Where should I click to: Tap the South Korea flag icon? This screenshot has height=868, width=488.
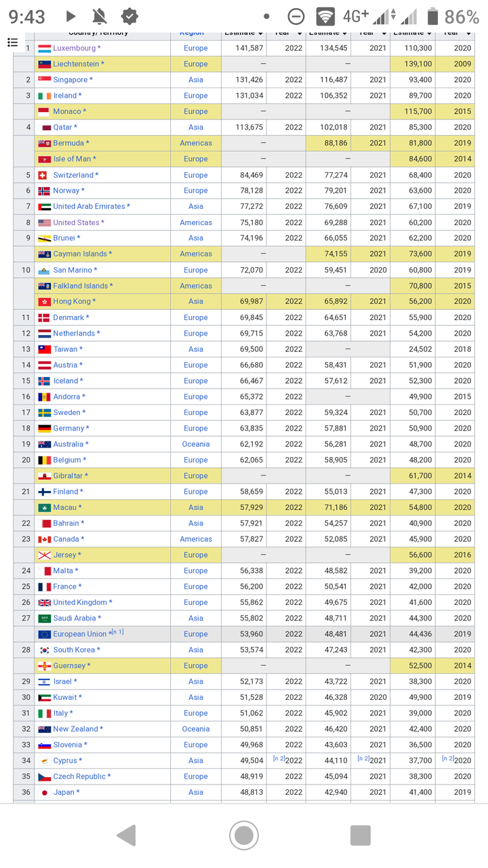[45, 650]
